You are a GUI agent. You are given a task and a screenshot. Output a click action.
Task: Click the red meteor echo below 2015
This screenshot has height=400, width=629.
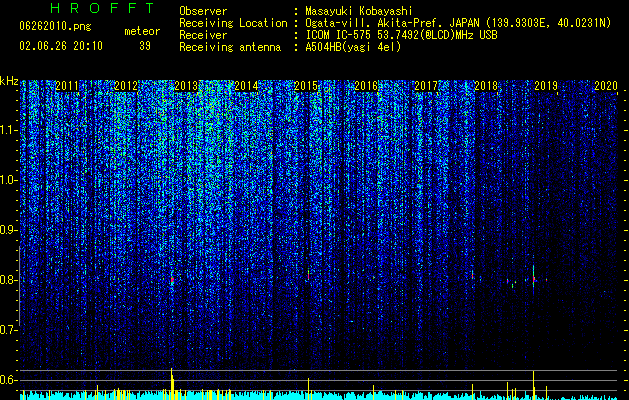308,275
